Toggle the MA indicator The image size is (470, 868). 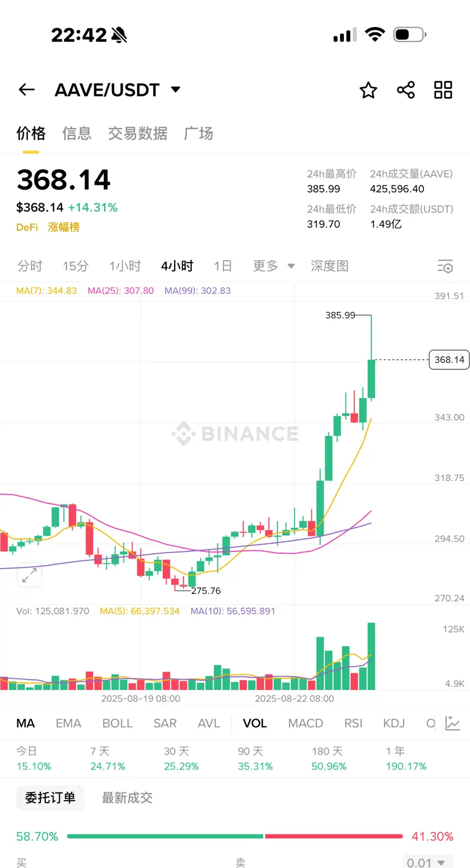pyautogui.click(x=26, y=723)
